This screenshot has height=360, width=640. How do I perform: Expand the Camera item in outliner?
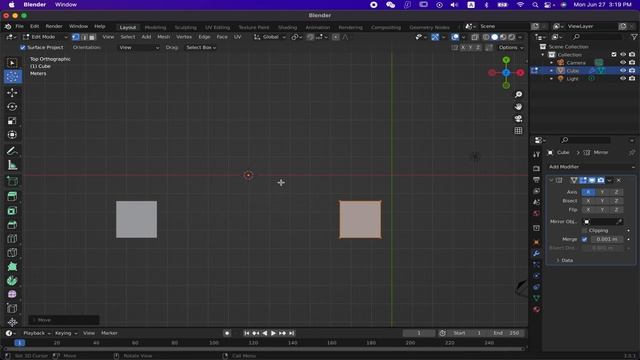551,63
